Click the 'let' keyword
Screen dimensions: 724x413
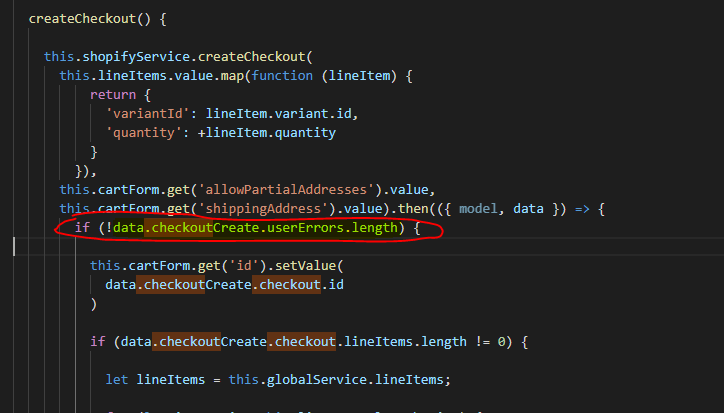click(x=117, y=380)
